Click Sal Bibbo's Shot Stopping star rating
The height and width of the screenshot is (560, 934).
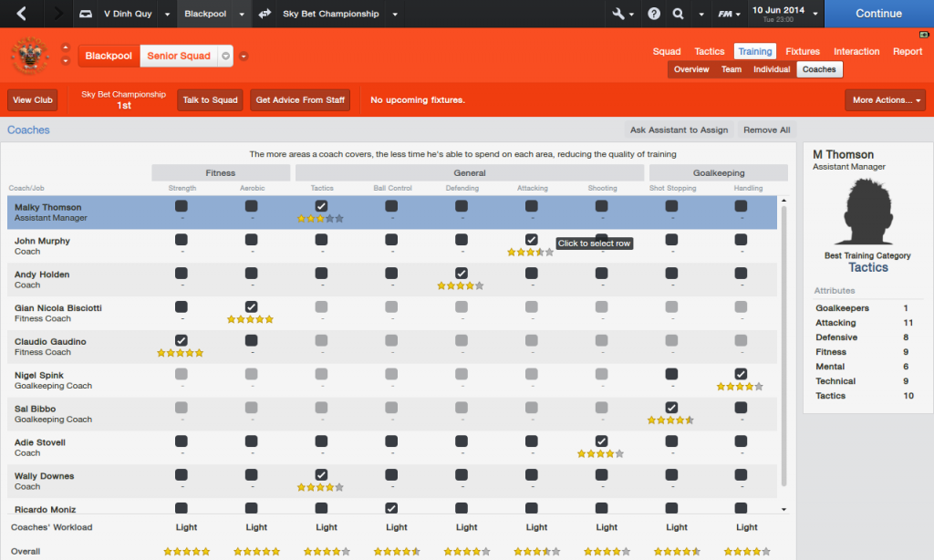670,420
